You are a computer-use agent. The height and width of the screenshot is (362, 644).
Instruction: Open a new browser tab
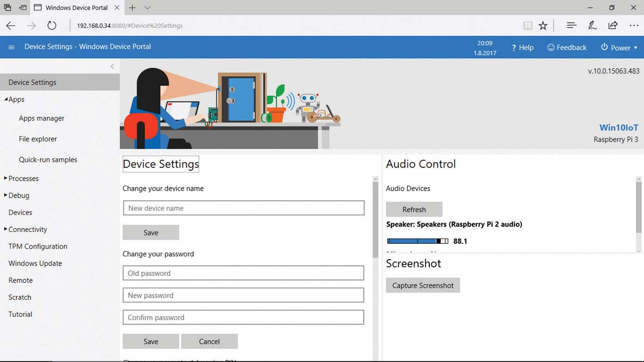tap(132, 8)
